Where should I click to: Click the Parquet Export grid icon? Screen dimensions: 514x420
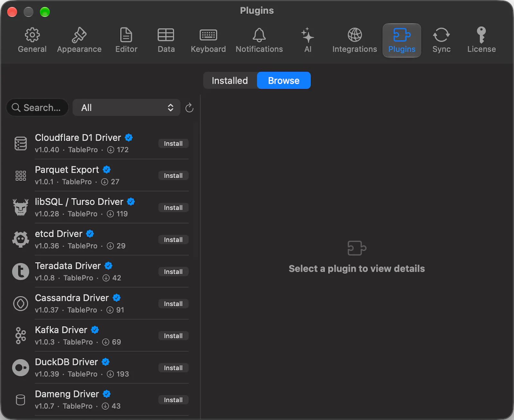click(21, 175)
